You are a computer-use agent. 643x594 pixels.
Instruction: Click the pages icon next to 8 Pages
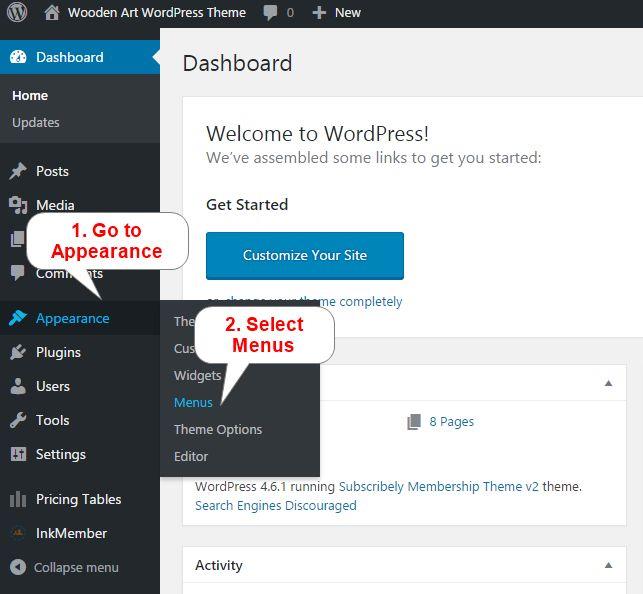pyautogui.click(x=414, y=422)
